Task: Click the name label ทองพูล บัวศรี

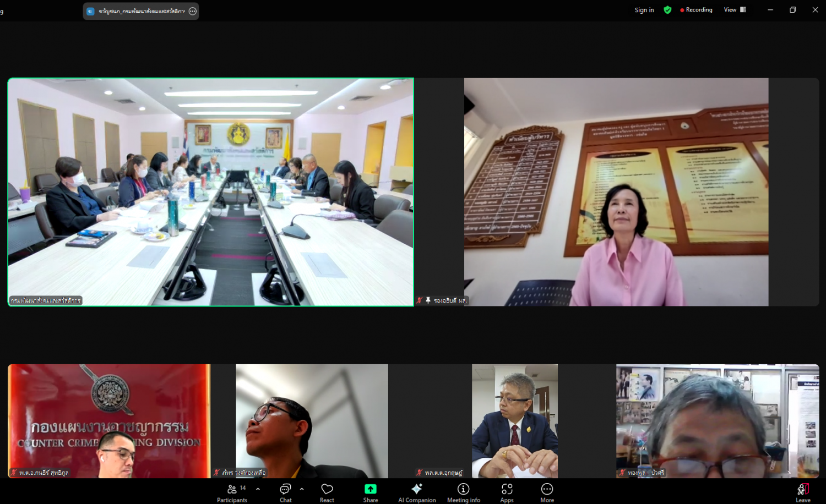Action: pyautogui.click(x=646, y=473)
